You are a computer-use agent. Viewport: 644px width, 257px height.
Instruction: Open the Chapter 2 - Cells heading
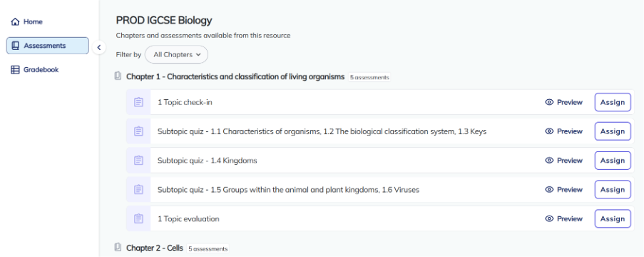pos(155,248)
